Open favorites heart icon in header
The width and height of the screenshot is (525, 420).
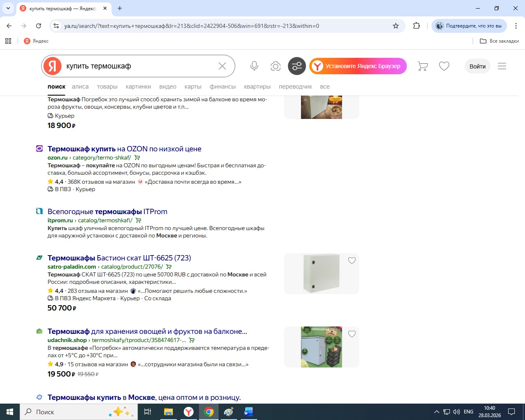tap(444, 66)
